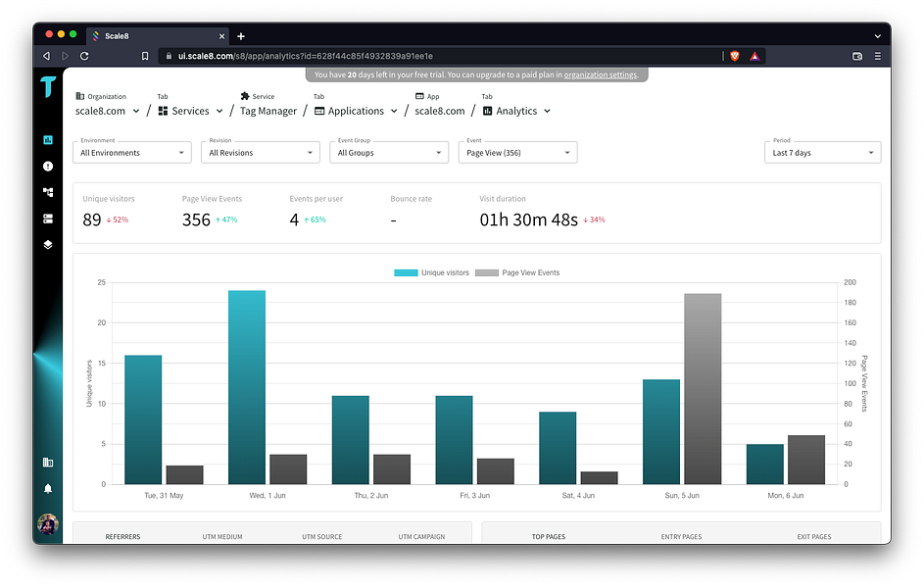Viewport: 924px width, 588px height.
Task: Go forward with browser forward arrow
Action: (x=65, y=56)
